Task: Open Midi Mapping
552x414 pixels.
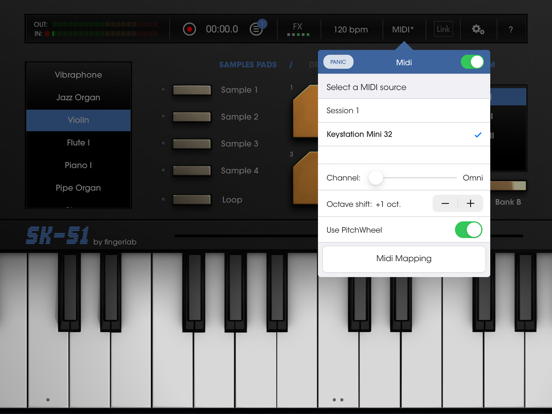Action: point(404,259)
